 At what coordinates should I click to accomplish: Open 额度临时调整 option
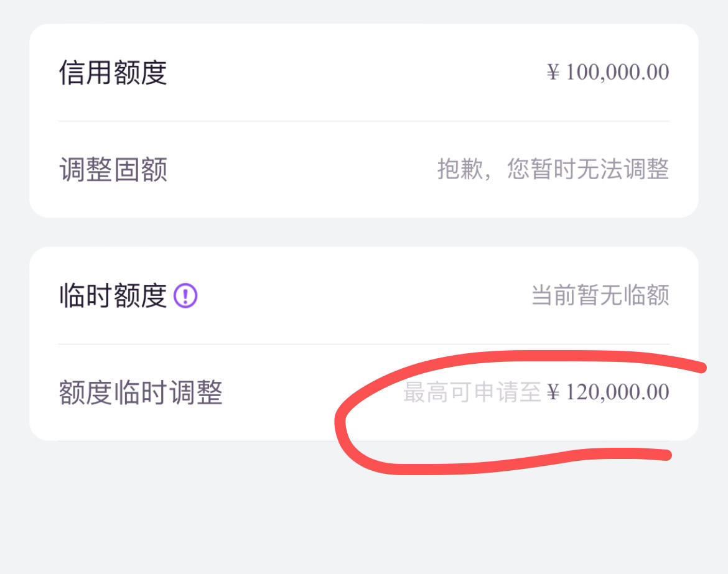pos(363,392)
